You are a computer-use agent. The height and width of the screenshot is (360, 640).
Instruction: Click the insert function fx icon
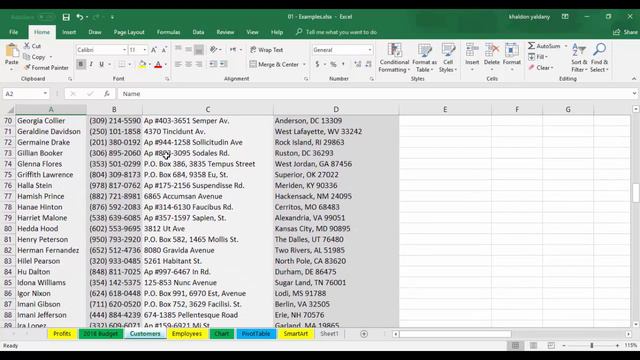(x=107, y=94)
